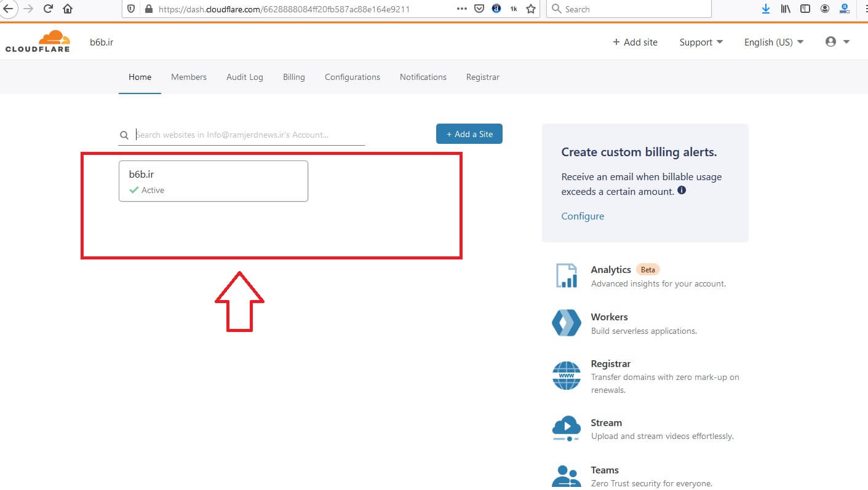Click the browser back arrow button
This screenshot has height=490, width=868.
click(7, 9)
